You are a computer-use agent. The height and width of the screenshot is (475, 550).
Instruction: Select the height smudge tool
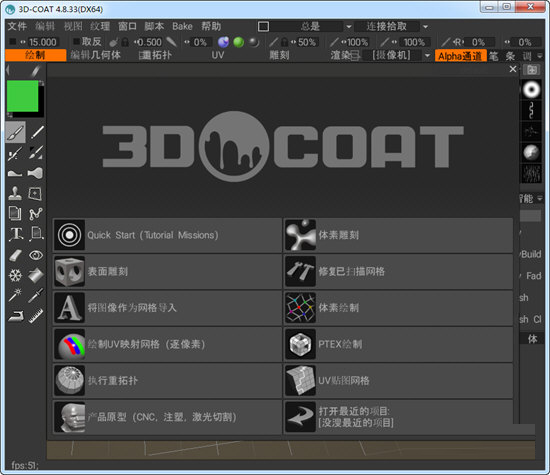[x=15, y=173]
